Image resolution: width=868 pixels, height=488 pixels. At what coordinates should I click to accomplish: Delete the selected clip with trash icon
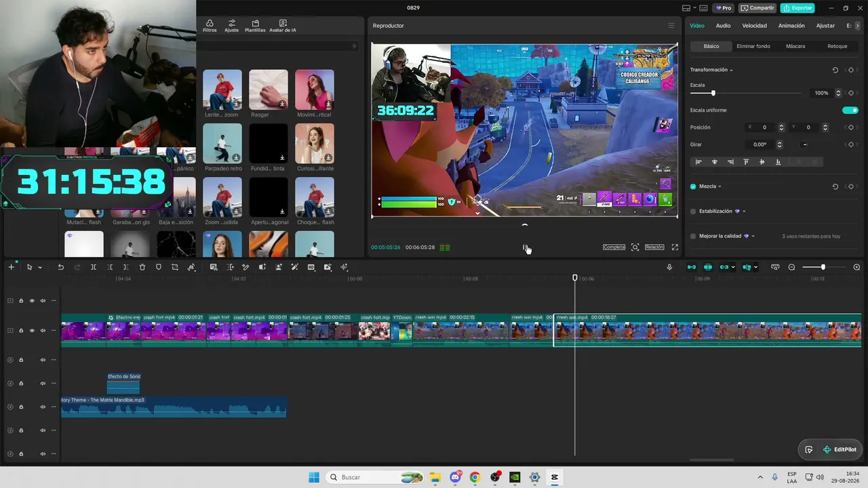[x=142, y=267]
